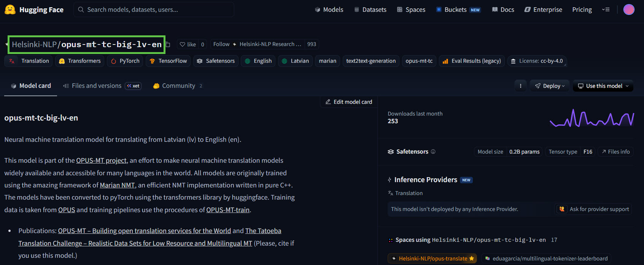Image resolution: width=644 pixels, height=265 pixels.
Task: Click the opus-mt-tc tag
Action: 419,61
